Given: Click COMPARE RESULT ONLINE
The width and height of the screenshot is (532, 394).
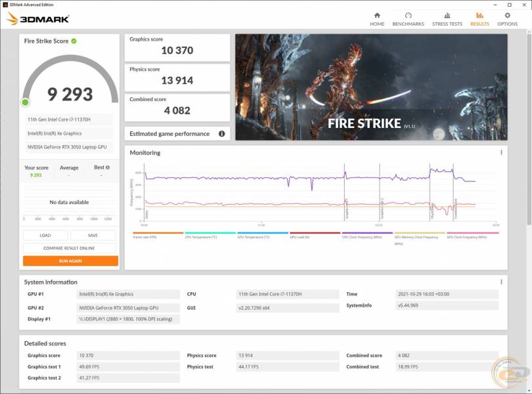Looking at the screenshot, I should 69,248.
